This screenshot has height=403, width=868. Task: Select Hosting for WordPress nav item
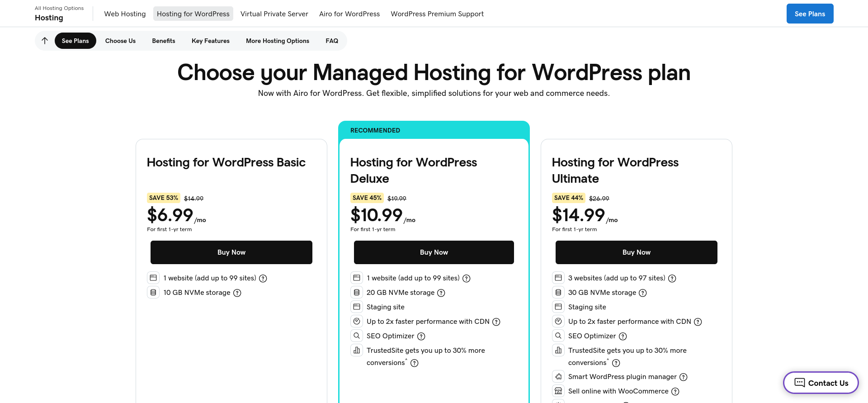point(193,14)
